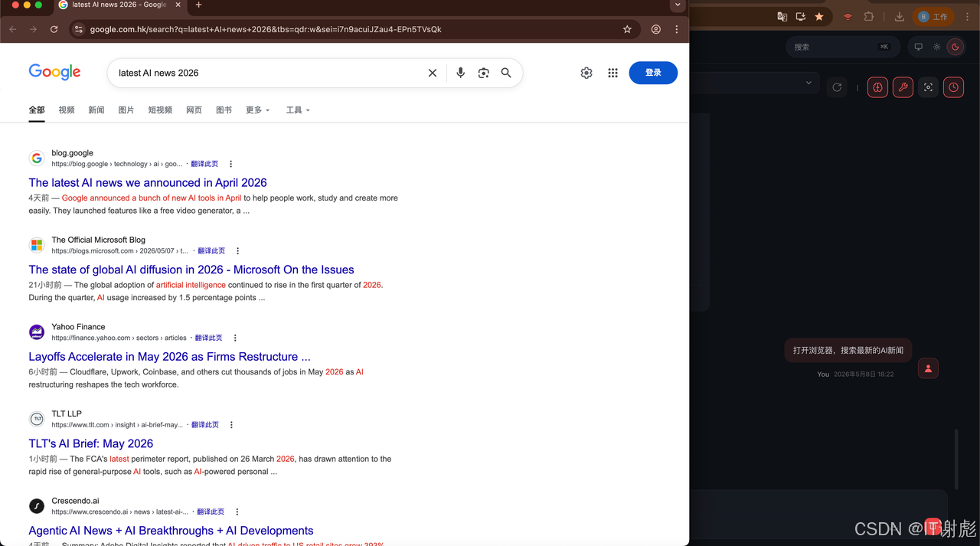Start Google voice search with microphone
The image size is (980, 546).
[x=460, y=73]
